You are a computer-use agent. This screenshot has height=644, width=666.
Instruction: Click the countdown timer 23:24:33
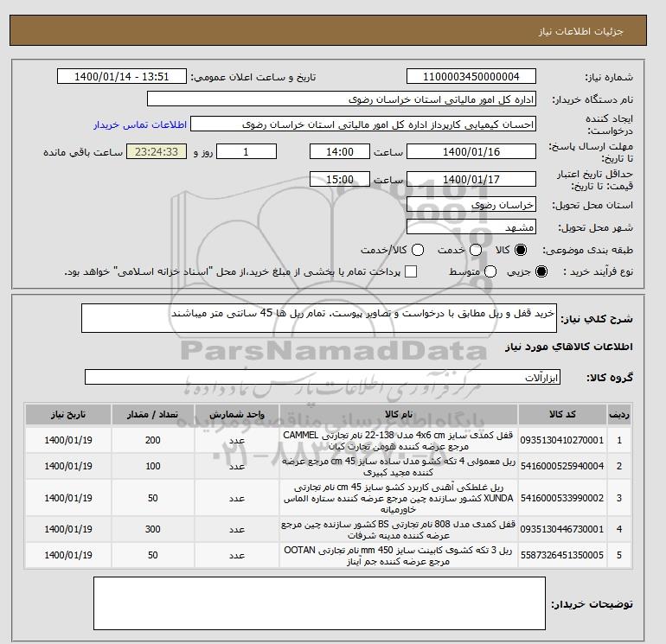pyautogui.click(x=157, y=151)
